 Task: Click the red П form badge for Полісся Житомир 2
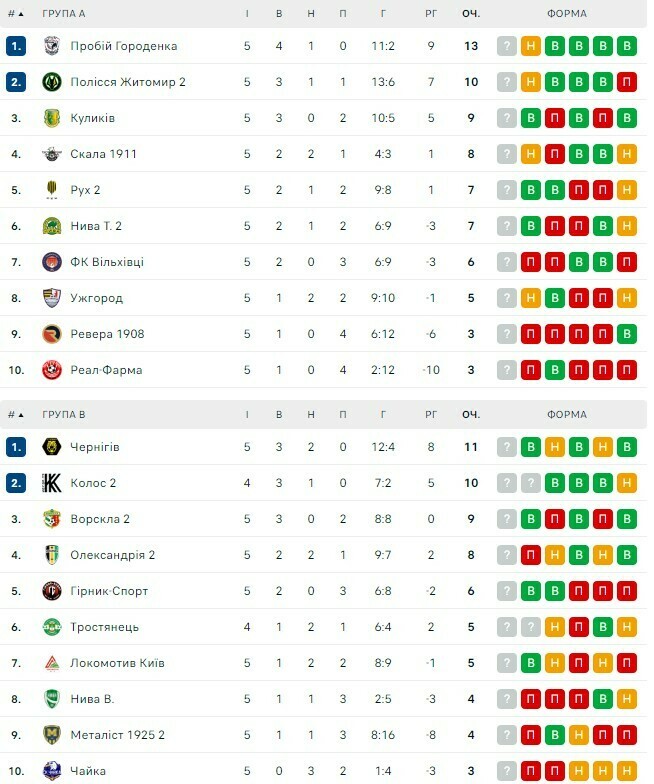[x=627, y=82]
